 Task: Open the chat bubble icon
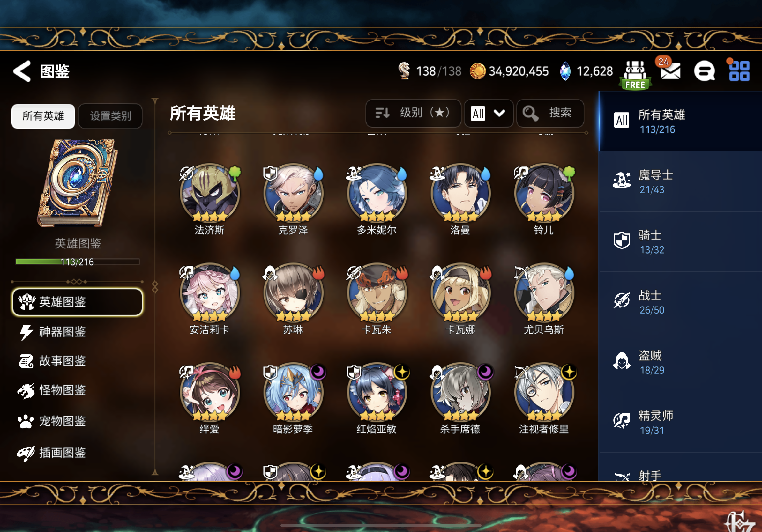704,71
